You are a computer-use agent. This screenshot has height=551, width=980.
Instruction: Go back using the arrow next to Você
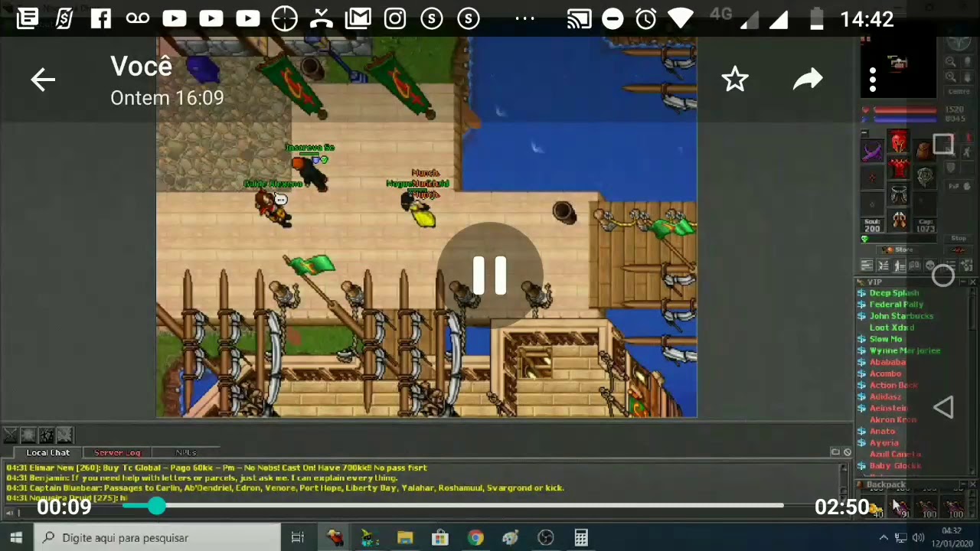[43, 80]
